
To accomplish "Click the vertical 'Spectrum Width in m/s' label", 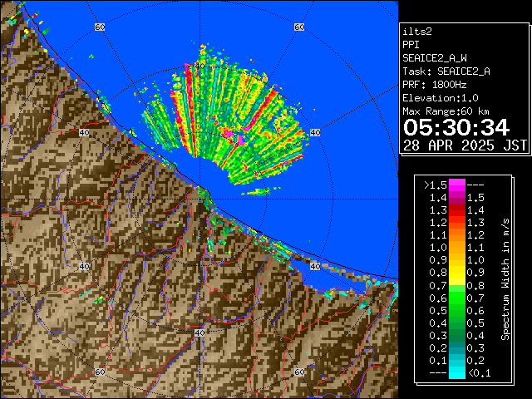I will (x=505, y=279).
